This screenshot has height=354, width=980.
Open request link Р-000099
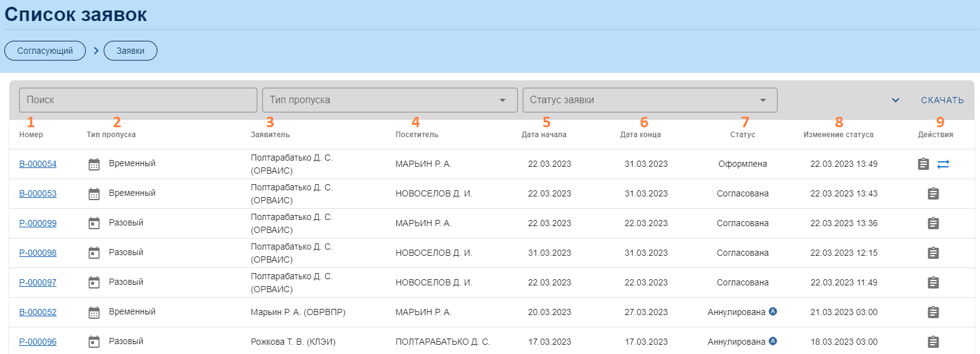click(x=38, y=223)
